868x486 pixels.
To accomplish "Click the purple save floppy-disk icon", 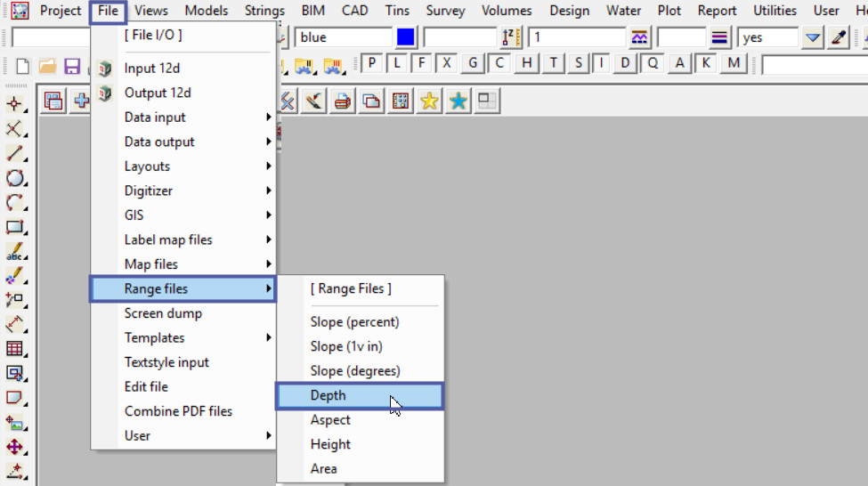I will pyautogui.click(x=72, y=67).
